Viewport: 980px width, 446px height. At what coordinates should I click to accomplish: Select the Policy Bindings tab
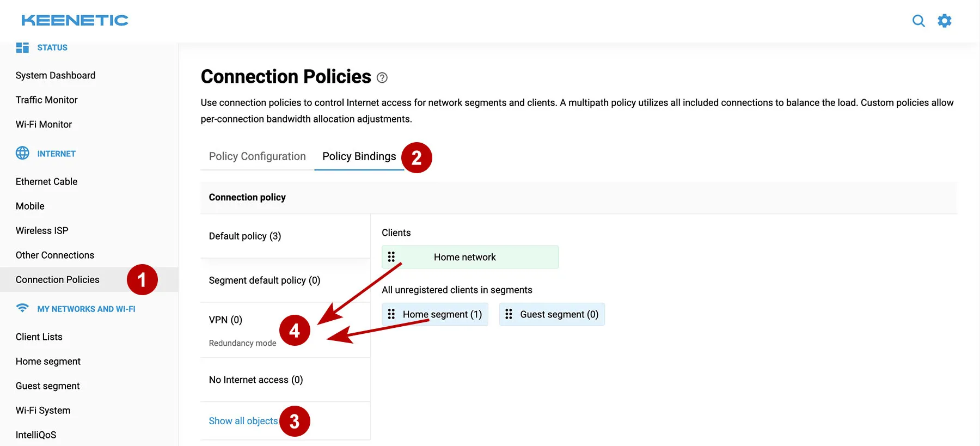point(359,156)
